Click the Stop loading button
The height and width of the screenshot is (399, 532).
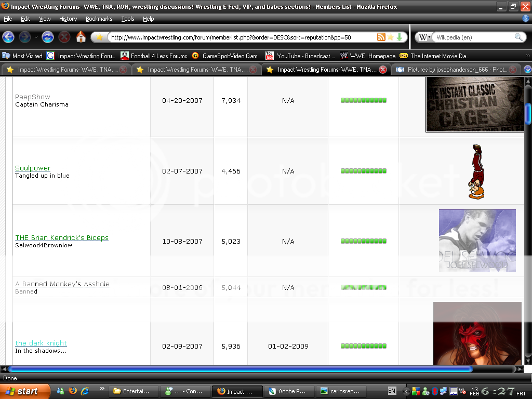64,37
